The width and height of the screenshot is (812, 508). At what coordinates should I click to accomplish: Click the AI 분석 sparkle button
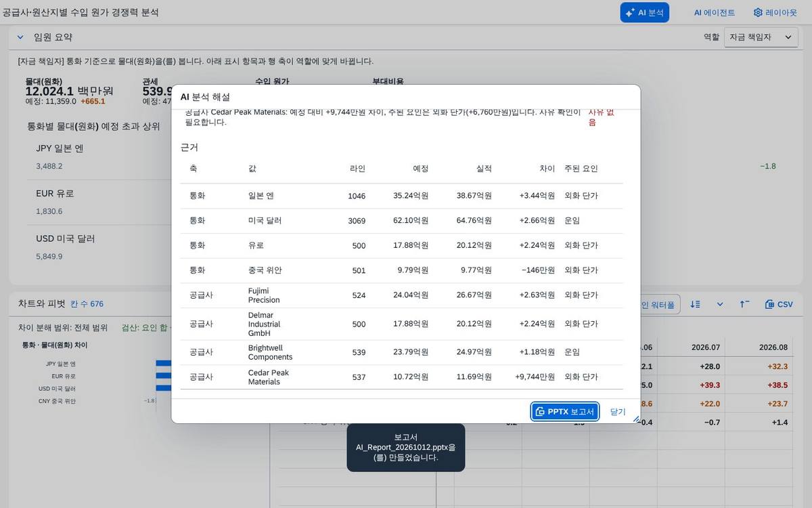[644, 12]
